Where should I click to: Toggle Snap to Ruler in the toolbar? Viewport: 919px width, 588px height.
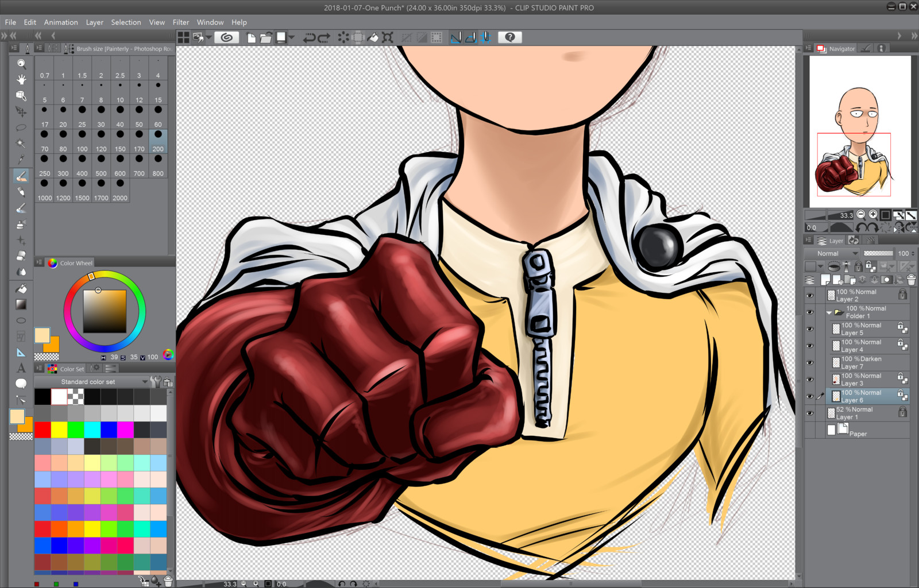[456, 37]
